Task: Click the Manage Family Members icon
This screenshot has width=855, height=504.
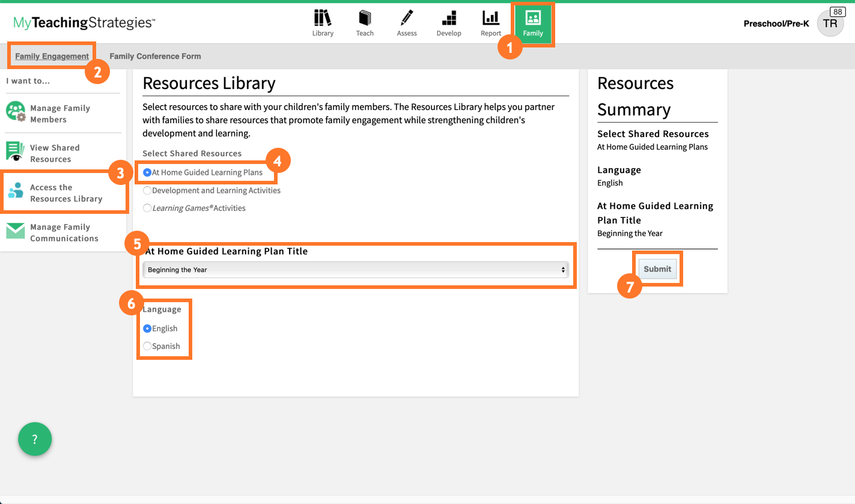Action: (16, 112)
